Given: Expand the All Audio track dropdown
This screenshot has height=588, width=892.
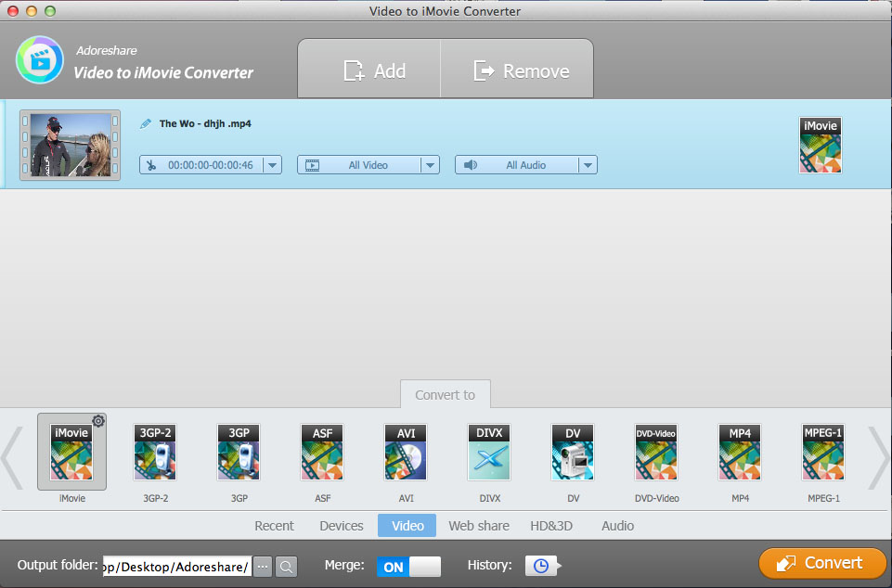Looking at the screenshot, I should coord(588,165).
